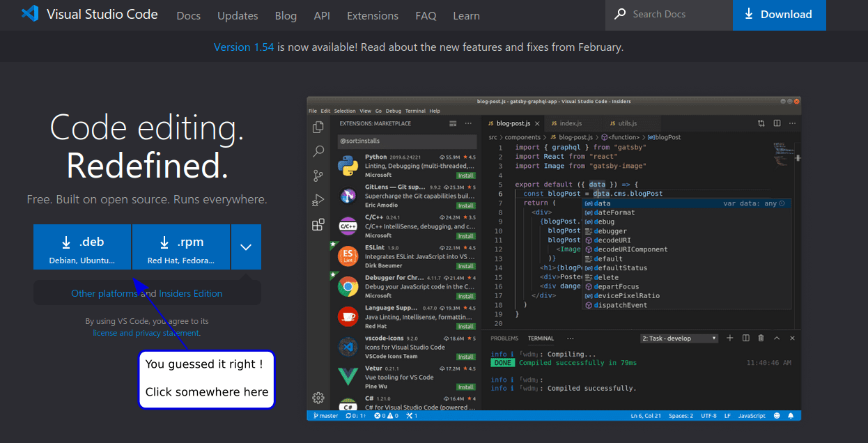Open the Learn navigation item

[x=466, y=15]
